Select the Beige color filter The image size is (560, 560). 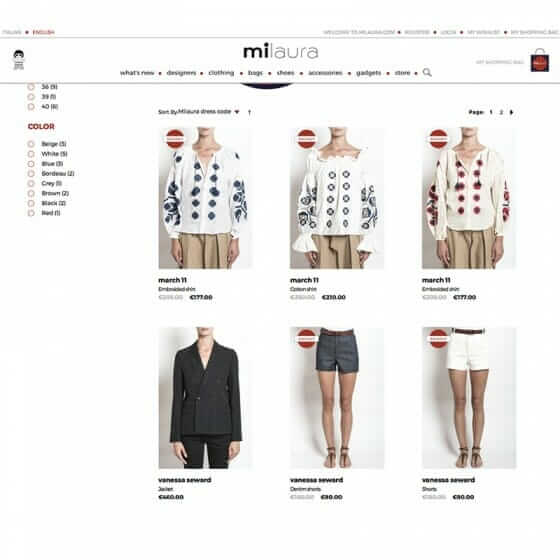(47, 144)
